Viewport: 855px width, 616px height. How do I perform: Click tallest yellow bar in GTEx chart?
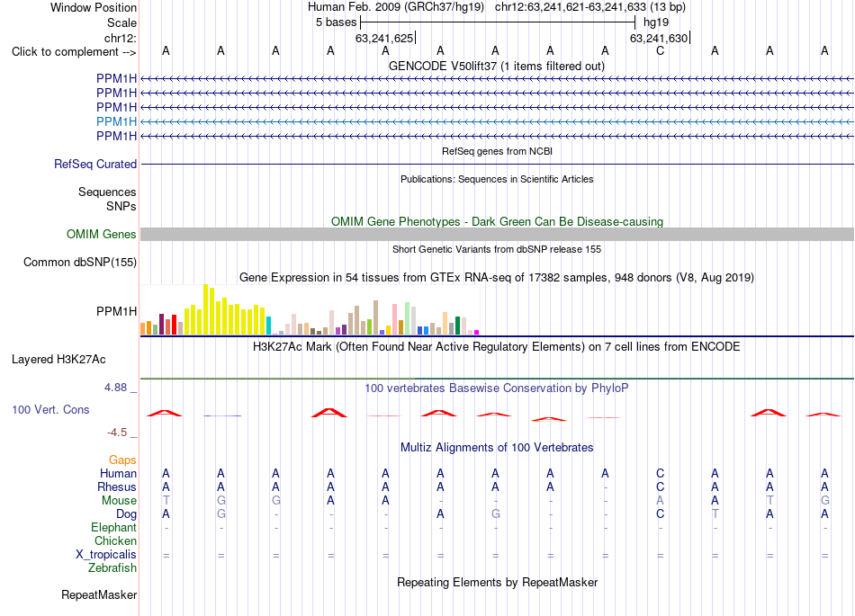click(x=205, y=309)
